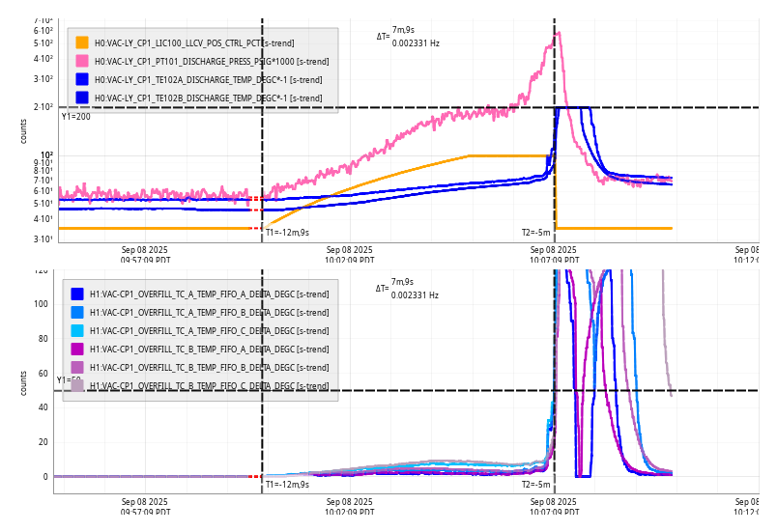Viewport: 777px width, 532px height.
Task: Select the TC_B_TEMP_FIFO_B_DELTA_DEGC legend label
Action: pos(209,367)
